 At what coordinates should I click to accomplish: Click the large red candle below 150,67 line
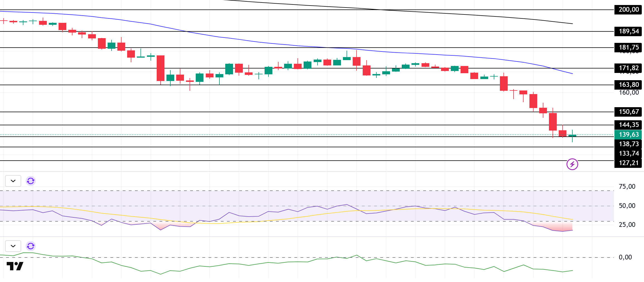tap(553, 122)
